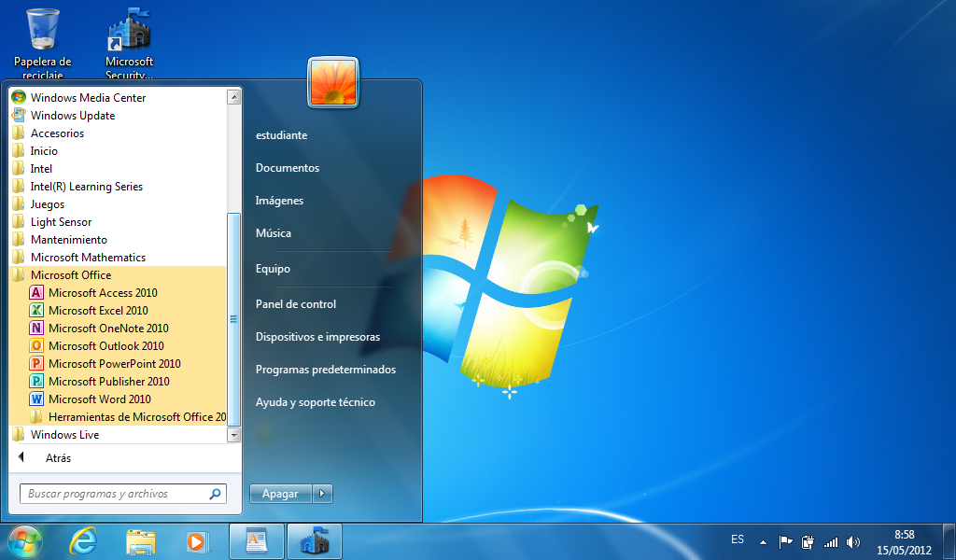Click inside the Buscar programas y archivos box
This screenshot has height=560, width=956.
[112, 493]
